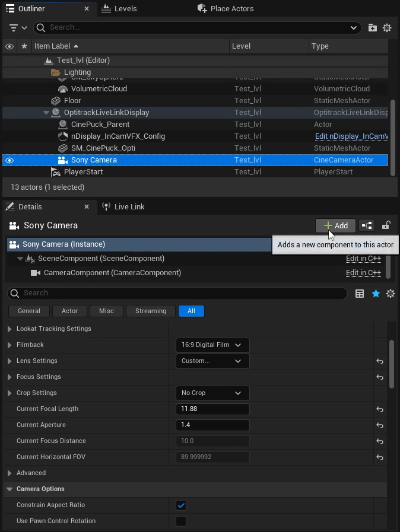Open Details view settings gear icon

390,294
